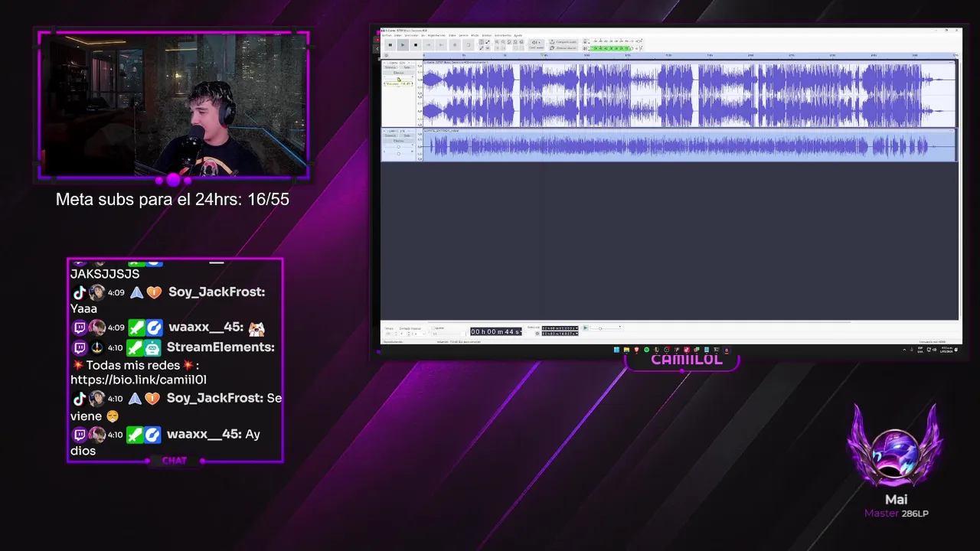Adjust first track gain slider

click(399, 77)
